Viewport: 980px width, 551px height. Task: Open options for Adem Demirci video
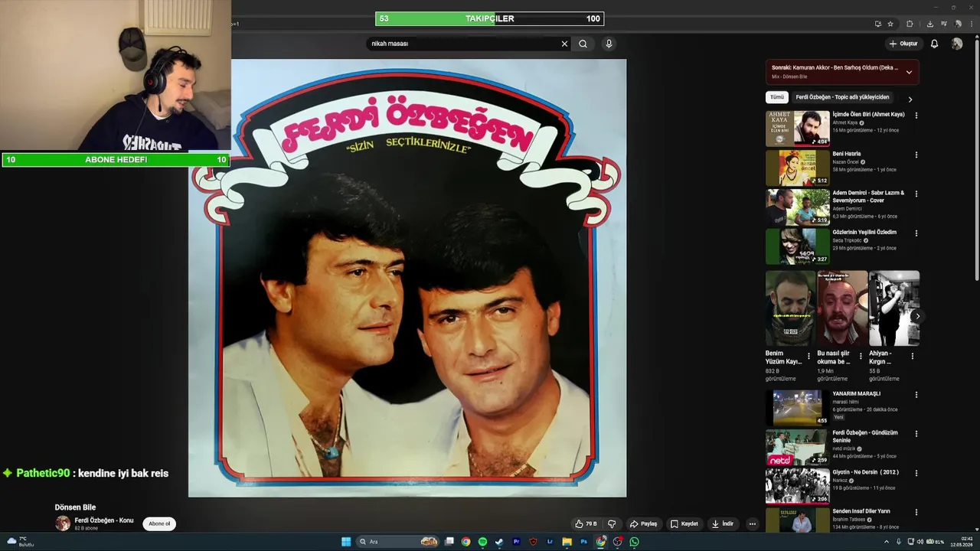[916, 194]
